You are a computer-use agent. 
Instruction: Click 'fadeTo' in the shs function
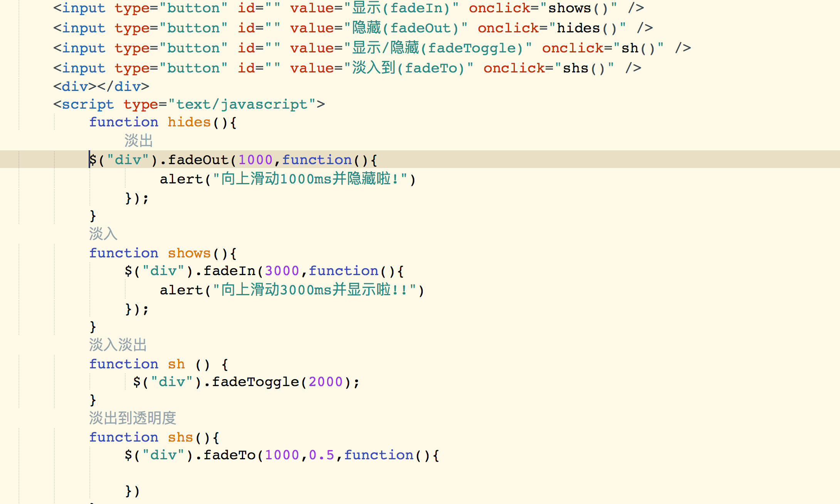coord(229,455)
